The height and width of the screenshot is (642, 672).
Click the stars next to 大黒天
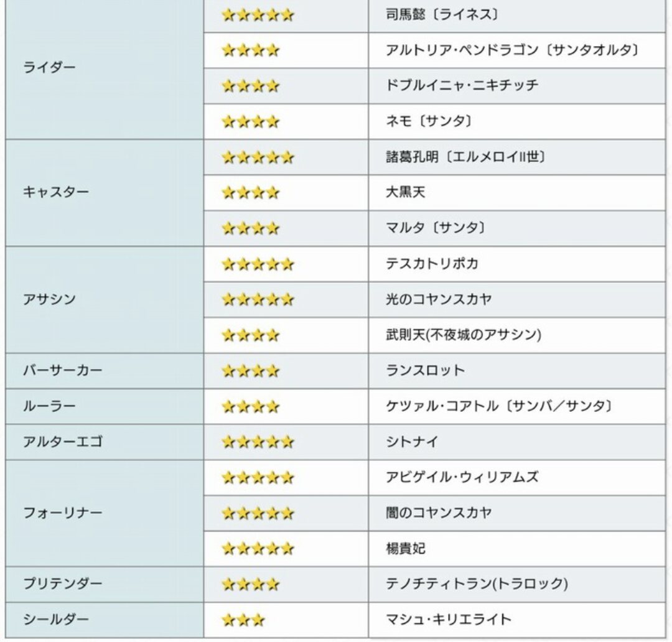pos(250,193)
